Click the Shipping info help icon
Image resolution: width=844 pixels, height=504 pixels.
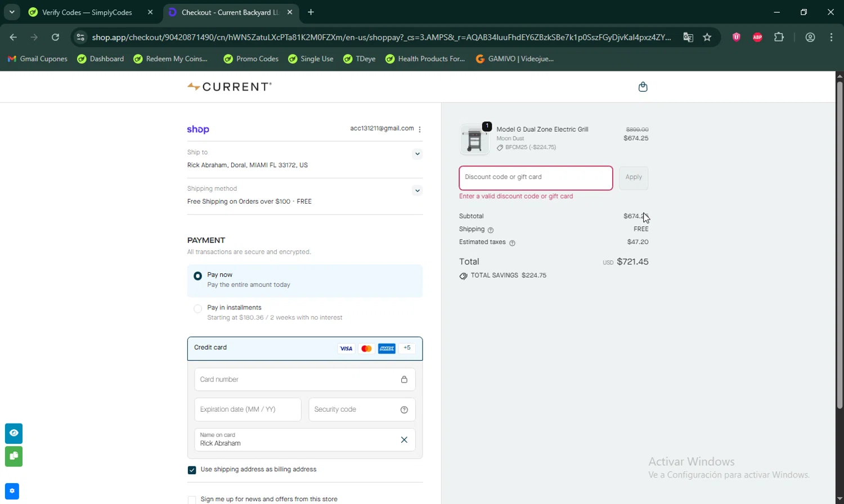coord(491,230)
